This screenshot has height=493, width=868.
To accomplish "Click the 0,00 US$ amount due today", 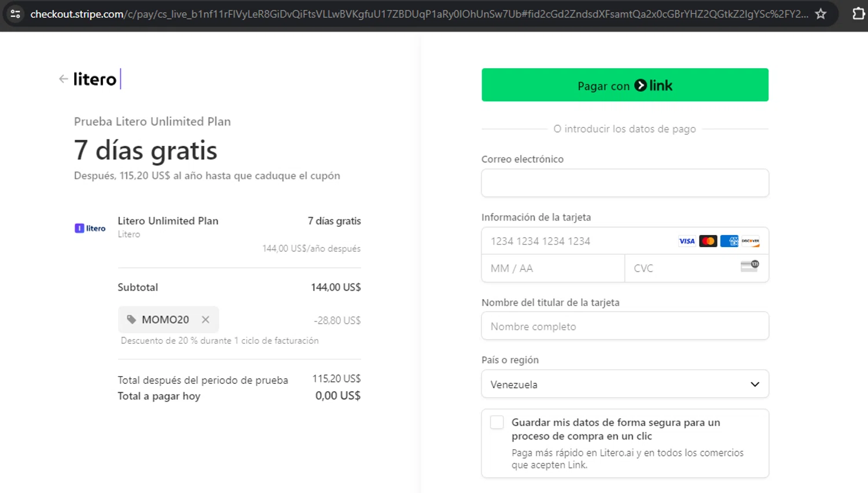I will [x=338, y=396].
